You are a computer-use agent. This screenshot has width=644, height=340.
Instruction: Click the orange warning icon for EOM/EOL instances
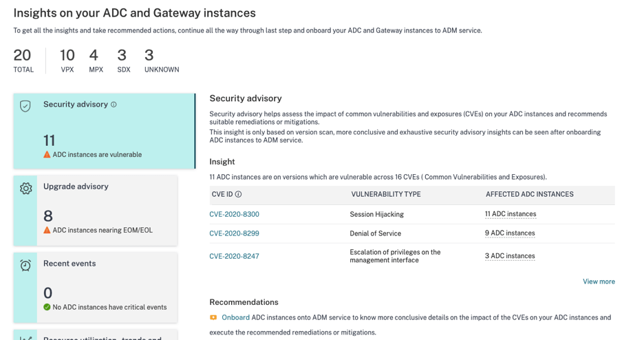(47, 231)
